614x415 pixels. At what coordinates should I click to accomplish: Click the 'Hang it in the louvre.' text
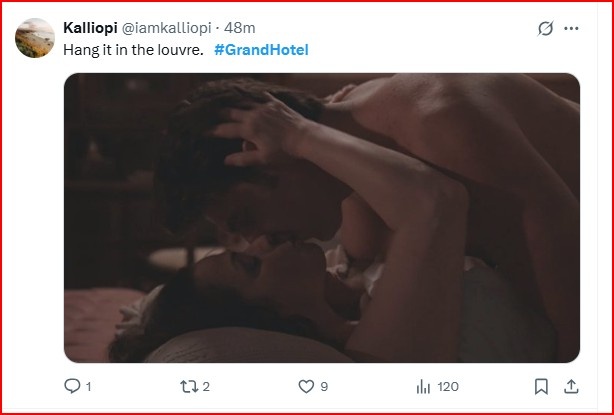coord(134,50)
